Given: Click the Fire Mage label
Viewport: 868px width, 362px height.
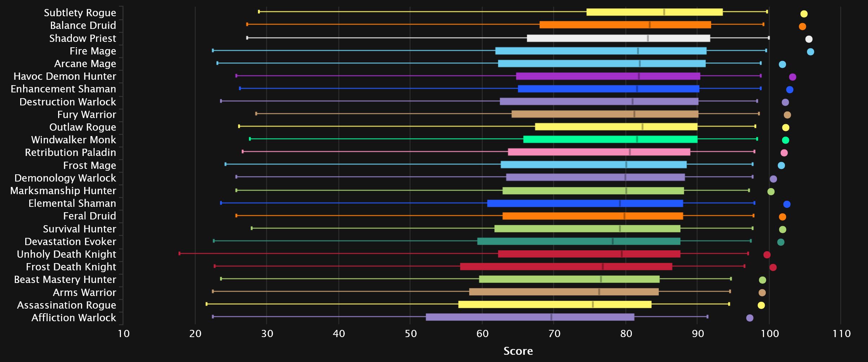Looking at the screenshot, I should [x=93, y=51].
